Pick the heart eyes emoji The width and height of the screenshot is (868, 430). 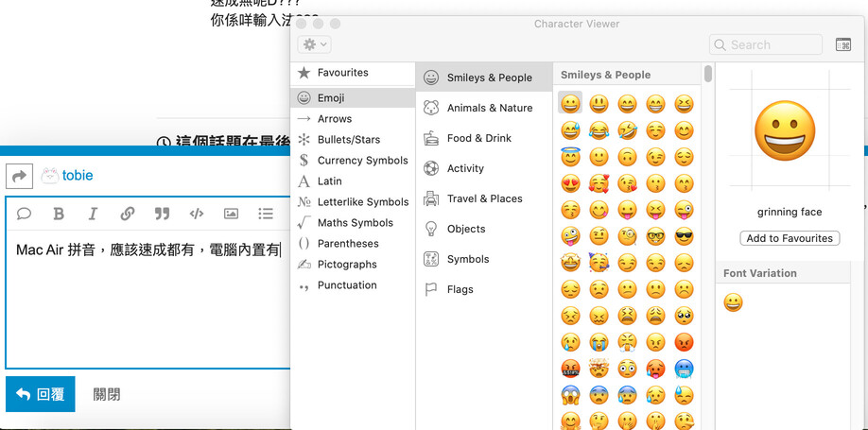click(570, 183)
